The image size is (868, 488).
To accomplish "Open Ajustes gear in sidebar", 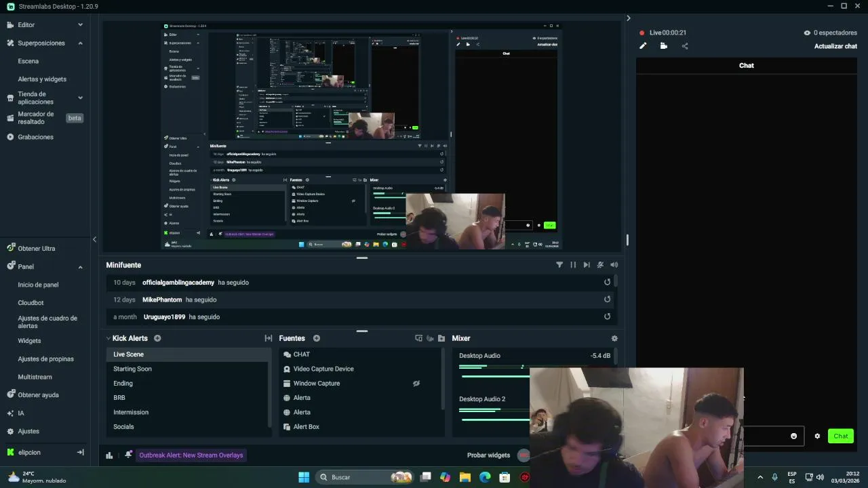I will (10, 431).
